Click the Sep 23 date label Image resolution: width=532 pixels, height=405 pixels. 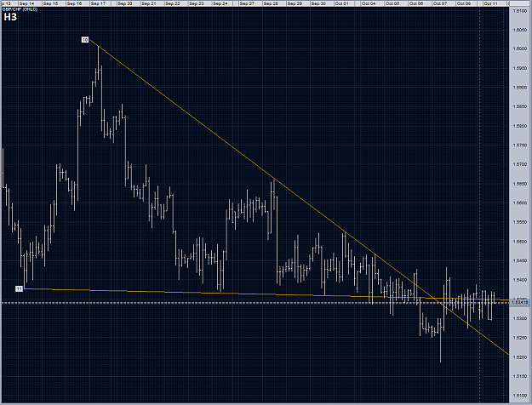[x=196, y=3]
